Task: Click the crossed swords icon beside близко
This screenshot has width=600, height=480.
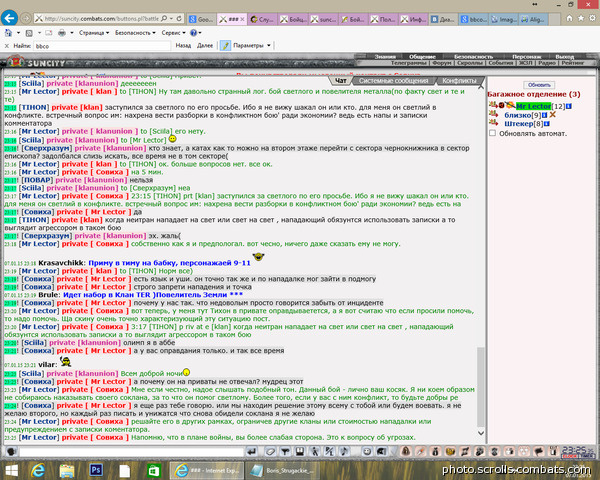Action: 552,114
